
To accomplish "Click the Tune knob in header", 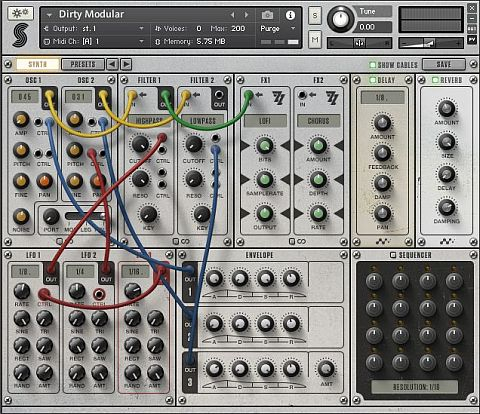I will 340,19.
